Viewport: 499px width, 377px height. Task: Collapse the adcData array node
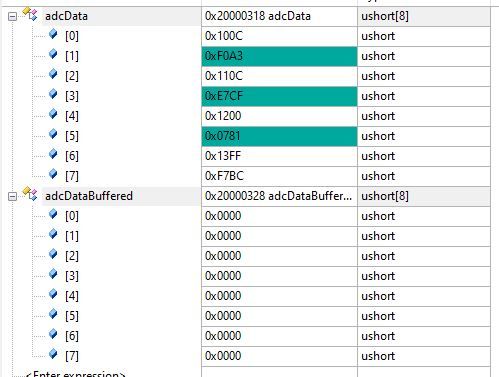click(x=12, y=17)
